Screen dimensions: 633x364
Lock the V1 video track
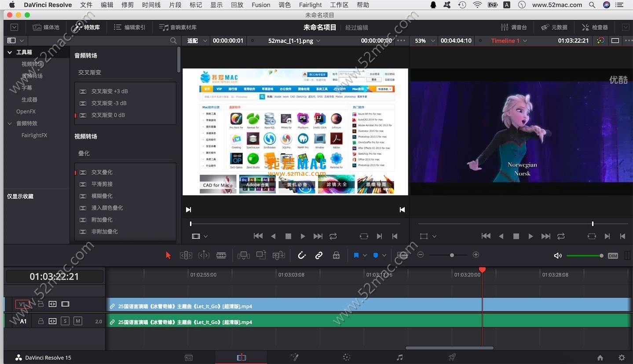[x=40, y=304]
